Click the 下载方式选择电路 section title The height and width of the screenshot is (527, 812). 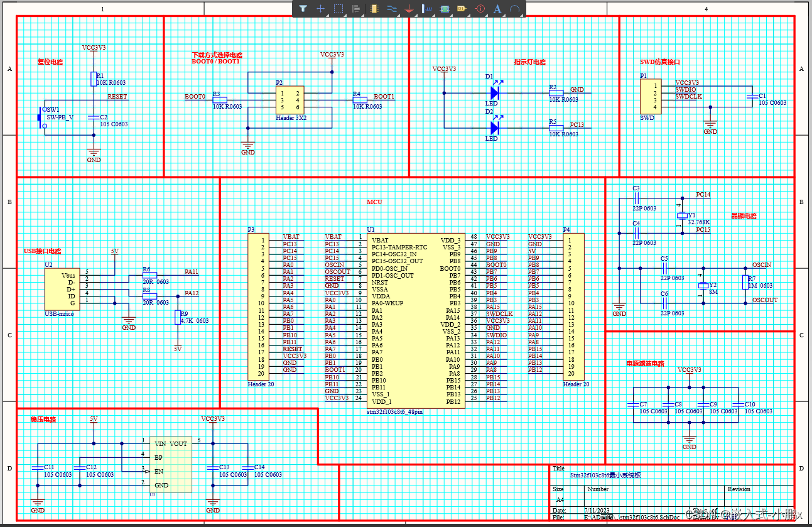217,55
